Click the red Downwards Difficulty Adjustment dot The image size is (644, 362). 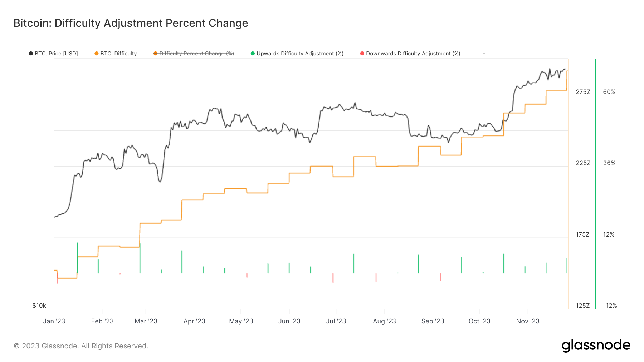362,54
